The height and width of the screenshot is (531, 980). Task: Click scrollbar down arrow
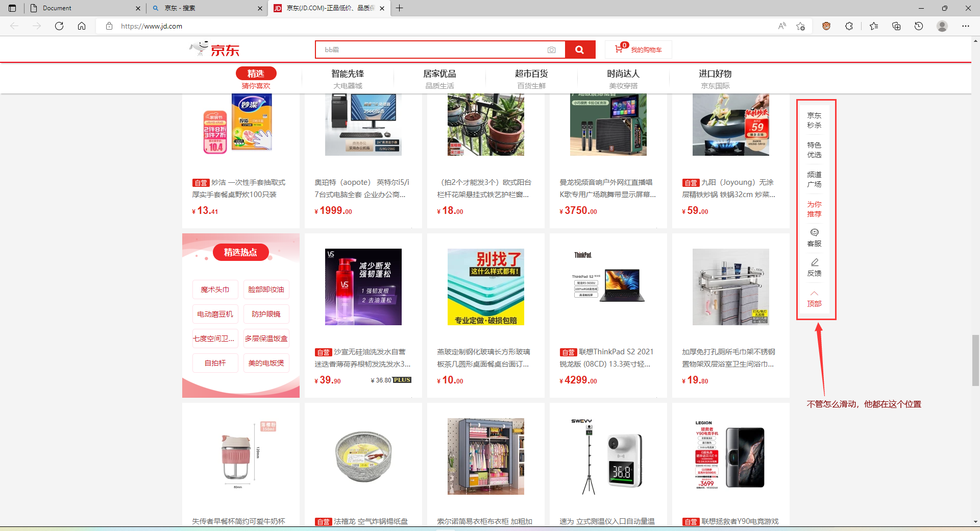pyautogui.click(x=975, y=522)
